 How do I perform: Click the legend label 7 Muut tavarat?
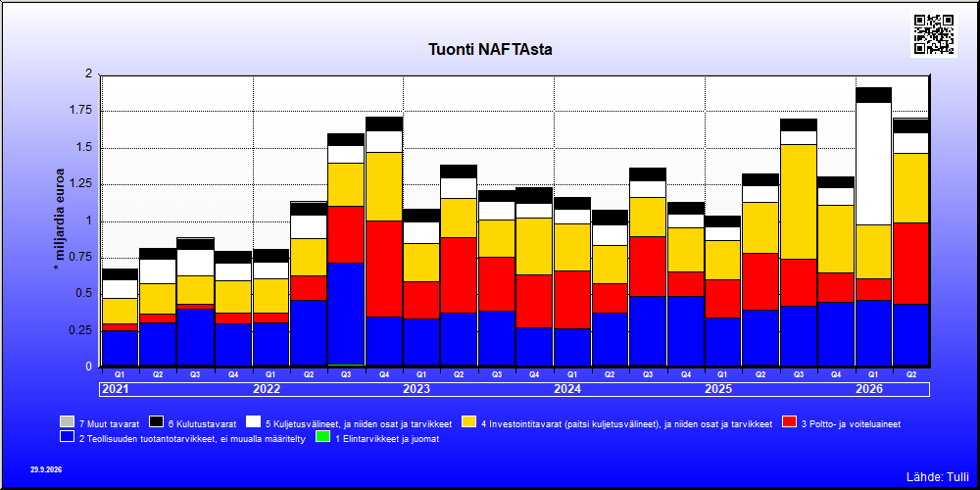click(x=110, y=424)
